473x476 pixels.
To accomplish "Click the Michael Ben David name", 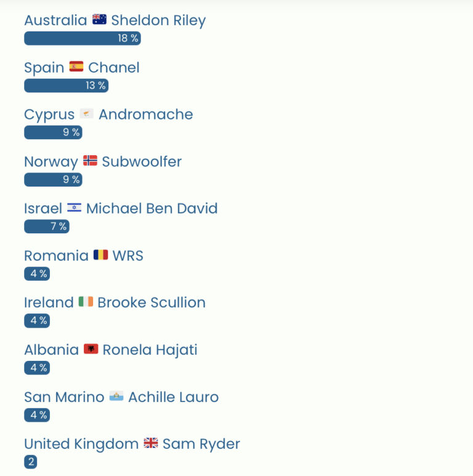I will 152,209.
